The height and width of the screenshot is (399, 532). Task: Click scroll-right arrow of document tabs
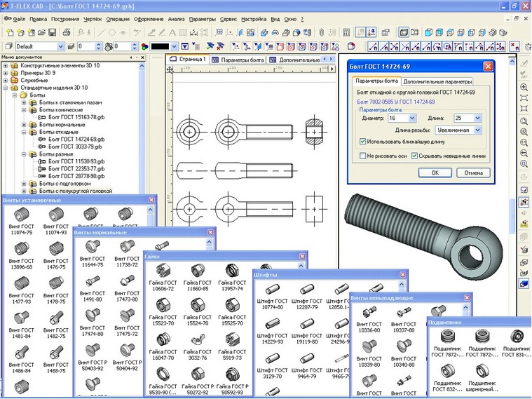(x=331, y=60)
